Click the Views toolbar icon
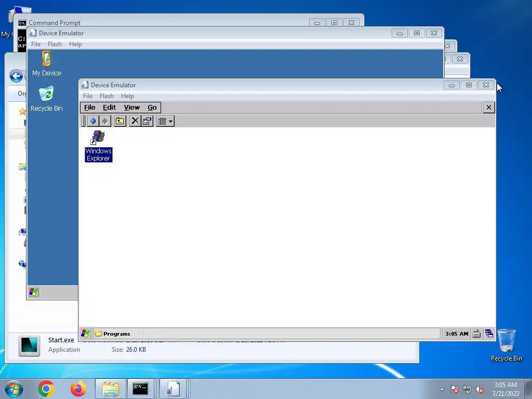The width and height of the screenshot is (532, 399). point(162,121)
